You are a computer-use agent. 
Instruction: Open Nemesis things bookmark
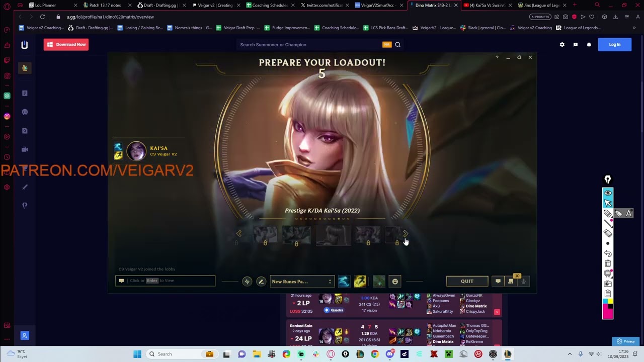[x=190, y=28]
